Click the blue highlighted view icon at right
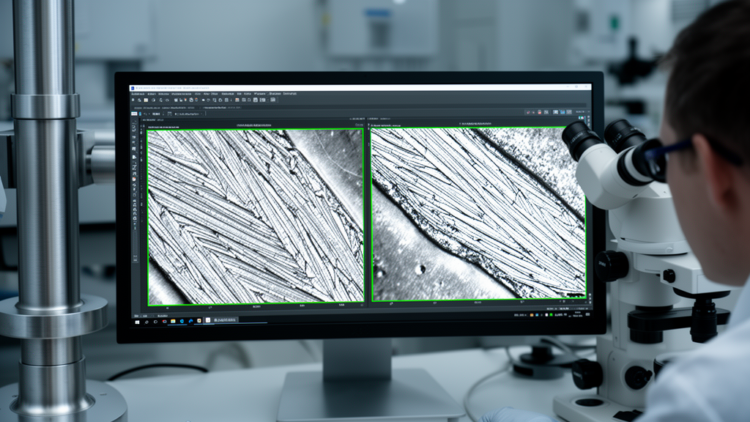Image resolution: width=750 pixels, height=422 pixels. click(562, 112)
